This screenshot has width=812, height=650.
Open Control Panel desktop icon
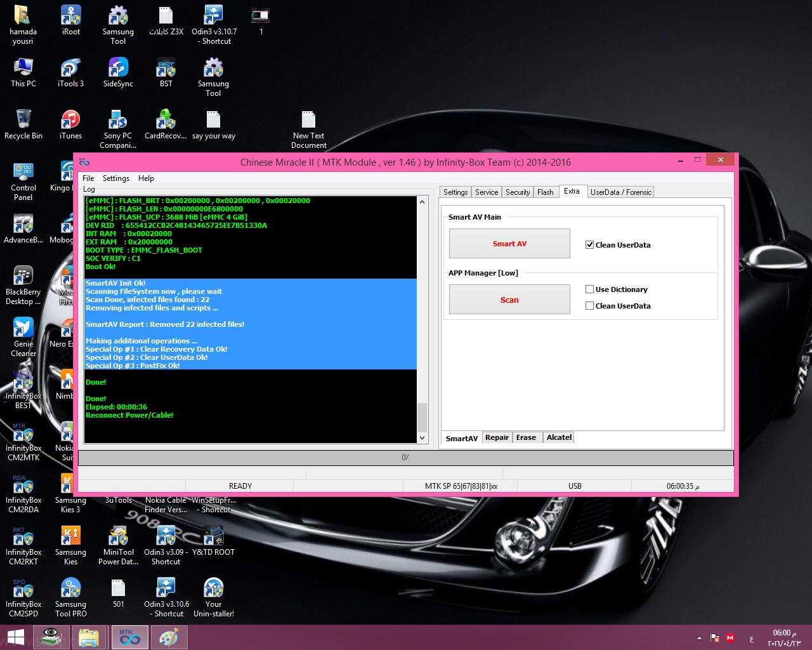coord(23,181)
